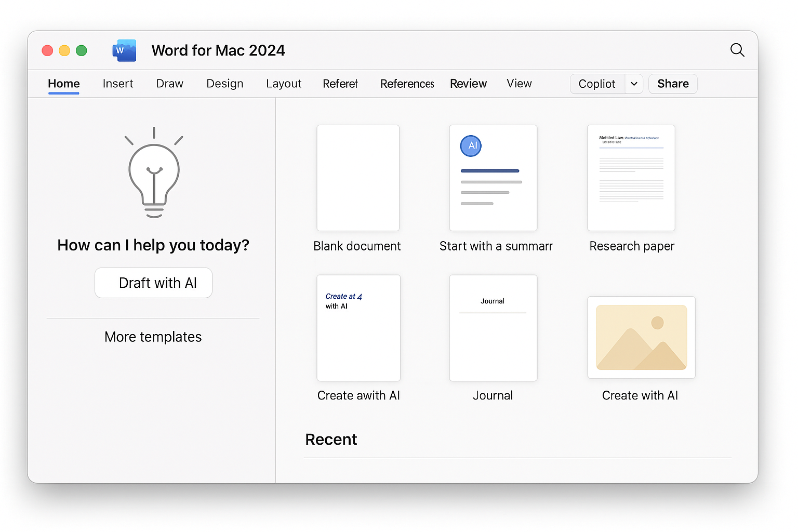
Task: Open the Search magnifier icon
Action: (x=737, y=50)
